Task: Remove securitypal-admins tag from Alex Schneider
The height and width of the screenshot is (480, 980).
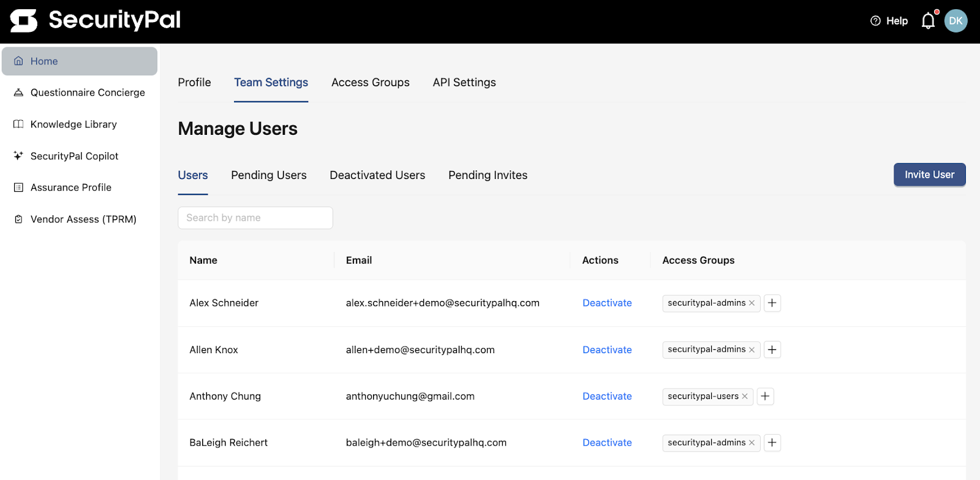Action: pyautogui.click(x=752, y=303)
